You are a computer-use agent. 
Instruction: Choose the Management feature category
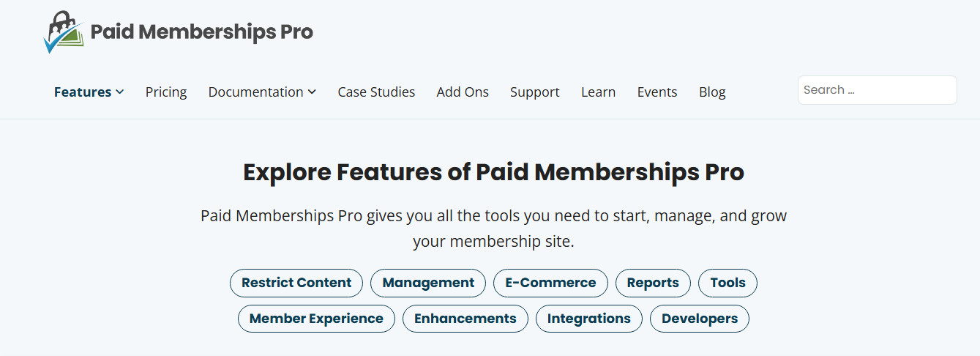coord(428,283)
